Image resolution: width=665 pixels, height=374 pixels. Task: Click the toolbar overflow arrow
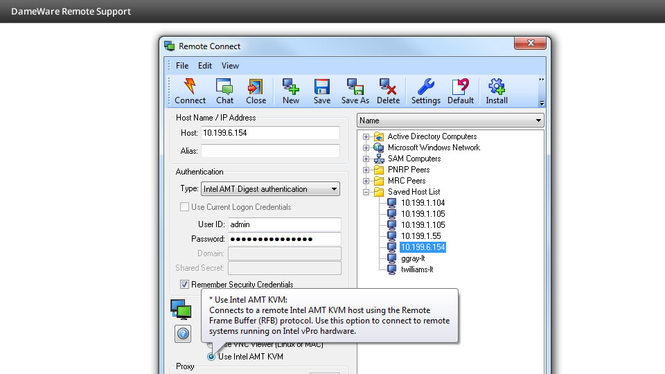pyautogui.click(x=542, y=103)
